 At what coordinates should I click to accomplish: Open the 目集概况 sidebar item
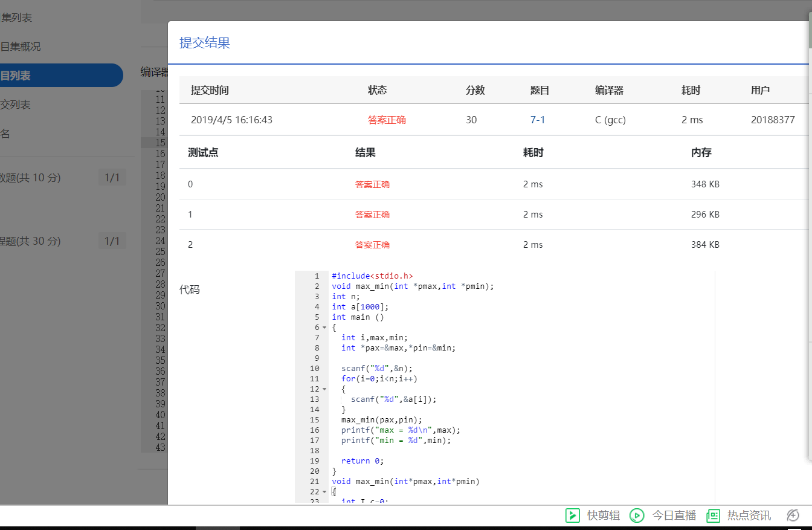[21, 47]
